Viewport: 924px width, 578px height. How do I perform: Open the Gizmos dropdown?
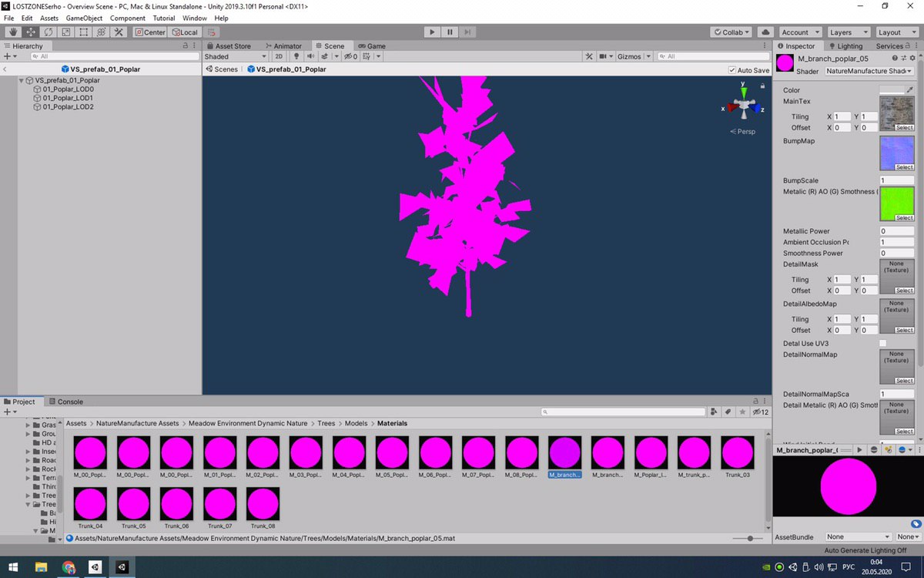634,56
